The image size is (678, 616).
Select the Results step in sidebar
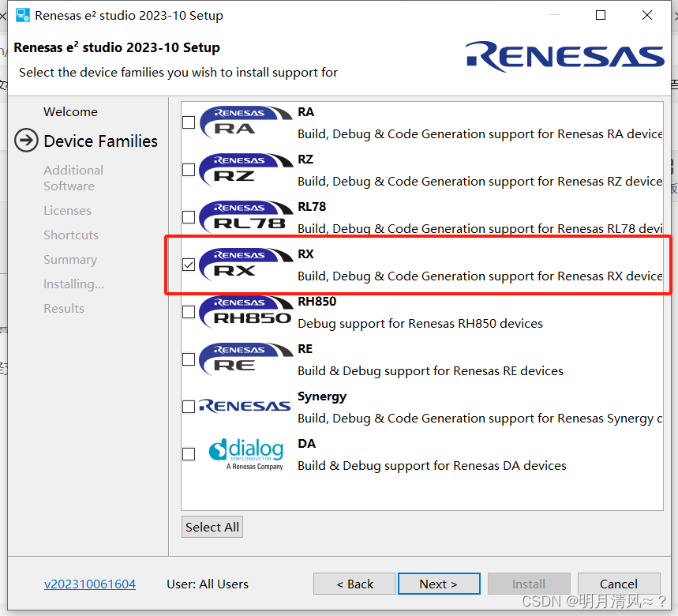[x=64, y=309]
